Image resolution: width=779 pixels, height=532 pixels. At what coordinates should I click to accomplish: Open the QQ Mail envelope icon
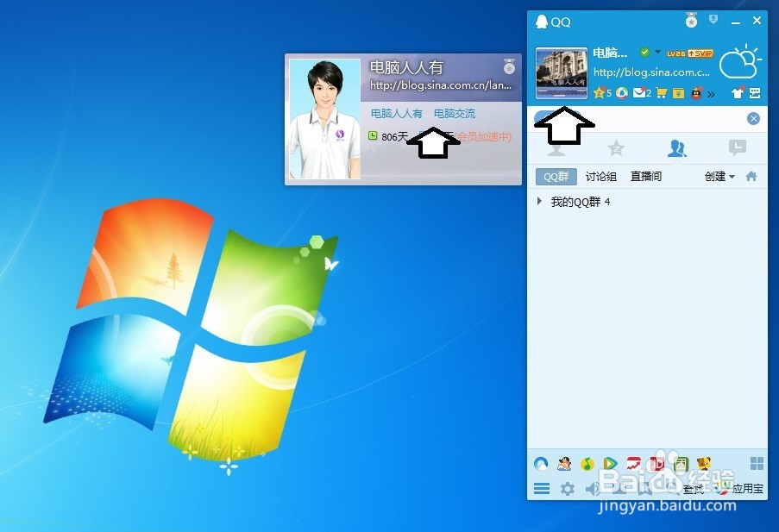pos(639,93)
